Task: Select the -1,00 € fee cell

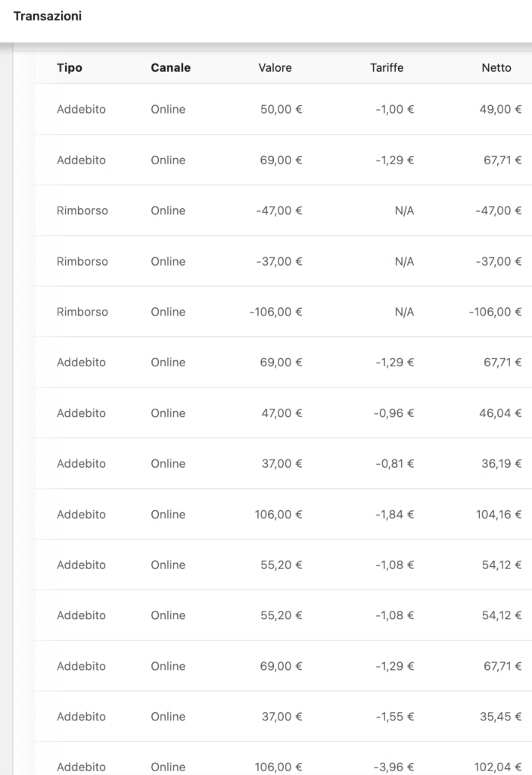Action: 394,109
